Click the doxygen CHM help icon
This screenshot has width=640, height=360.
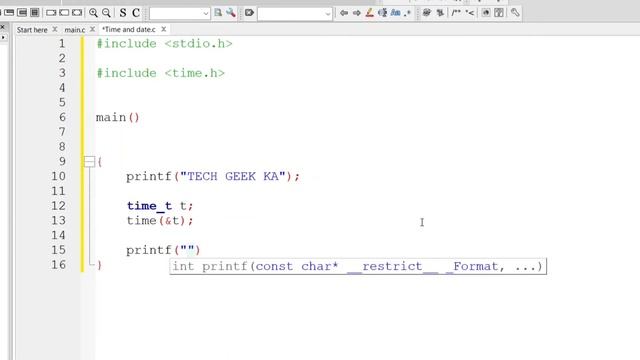(499, 13)
